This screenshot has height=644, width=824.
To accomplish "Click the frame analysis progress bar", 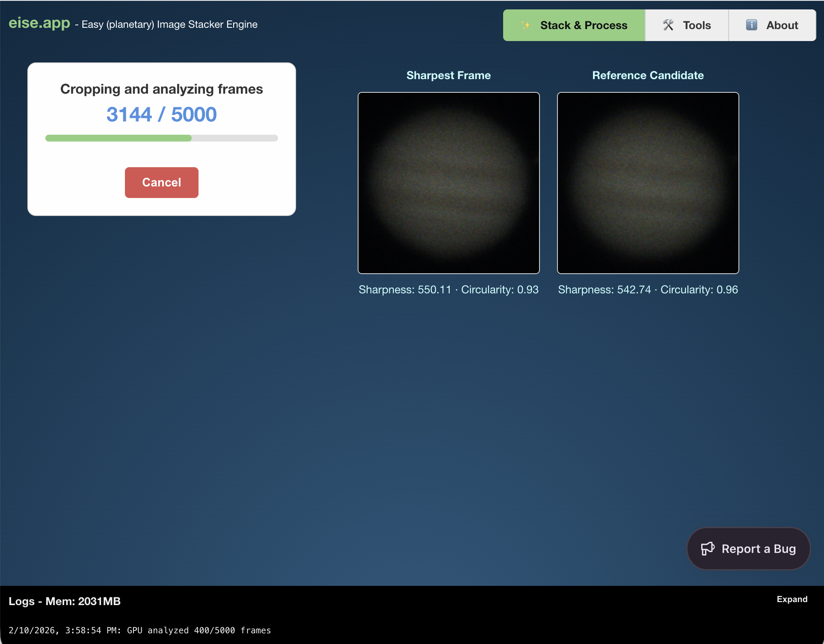I will [x=161, y=138].
